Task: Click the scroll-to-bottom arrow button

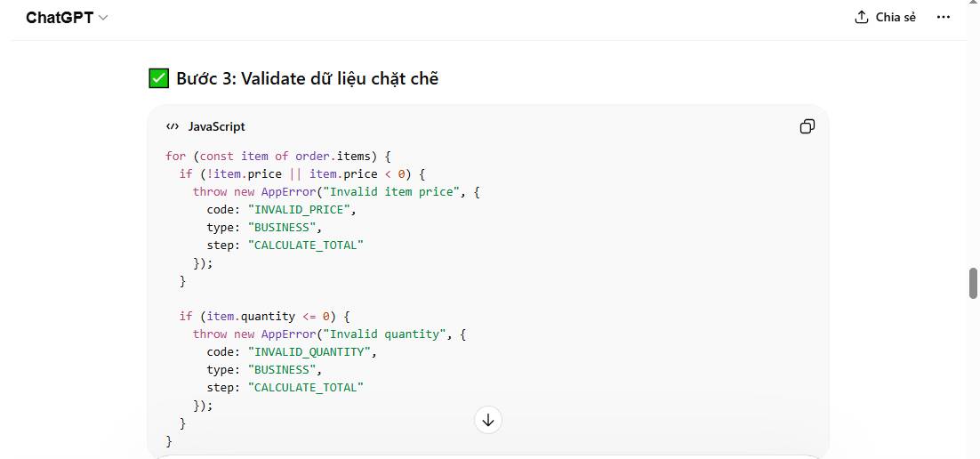Action: point(488,420)
